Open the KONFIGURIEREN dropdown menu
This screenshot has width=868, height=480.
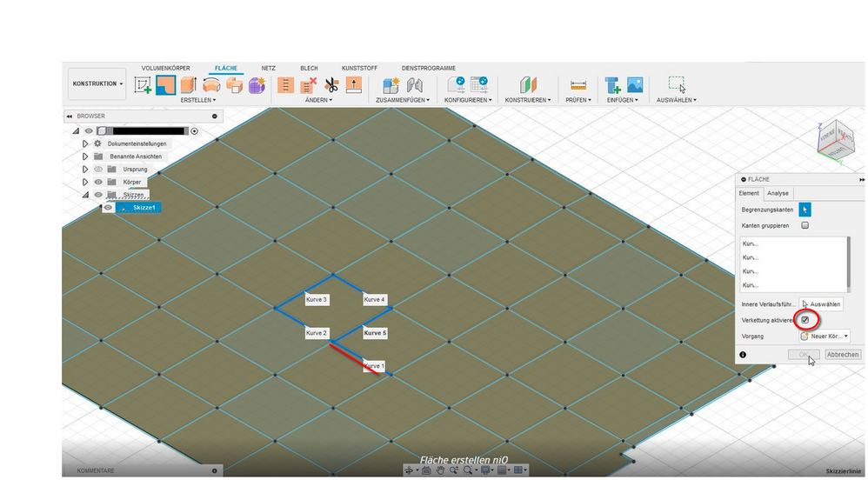468,100
